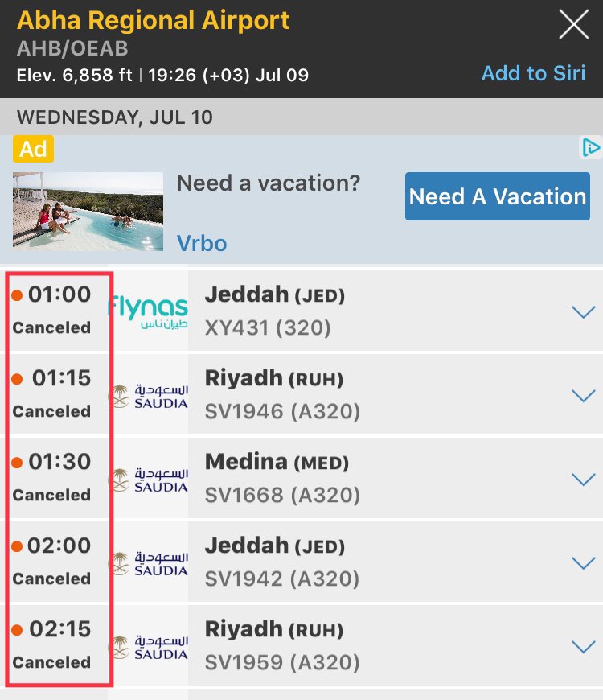Expand the XY431 Jeddah flight details

coord(584,311)
